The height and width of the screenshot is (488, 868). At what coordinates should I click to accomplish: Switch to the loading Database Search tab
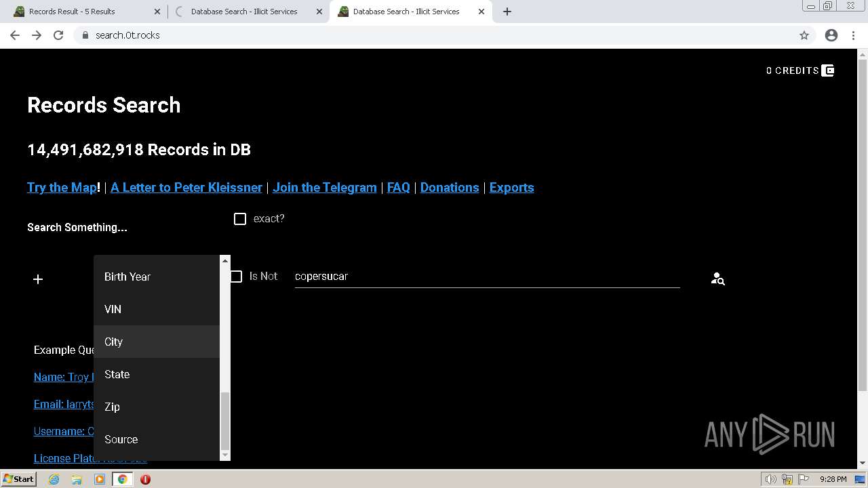[x=248, y=12]
